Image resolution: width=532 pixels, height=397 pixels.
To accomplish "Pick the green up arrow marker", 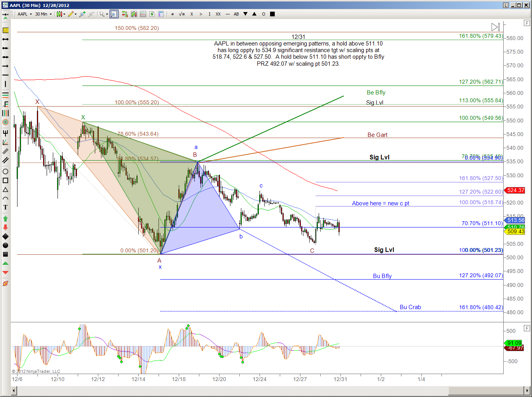I will click(x=5, y=219).
